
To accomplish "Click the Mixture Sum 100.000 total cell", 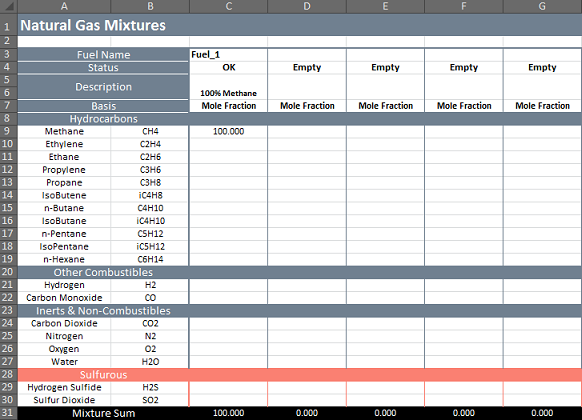I will (x=228, y=413).
